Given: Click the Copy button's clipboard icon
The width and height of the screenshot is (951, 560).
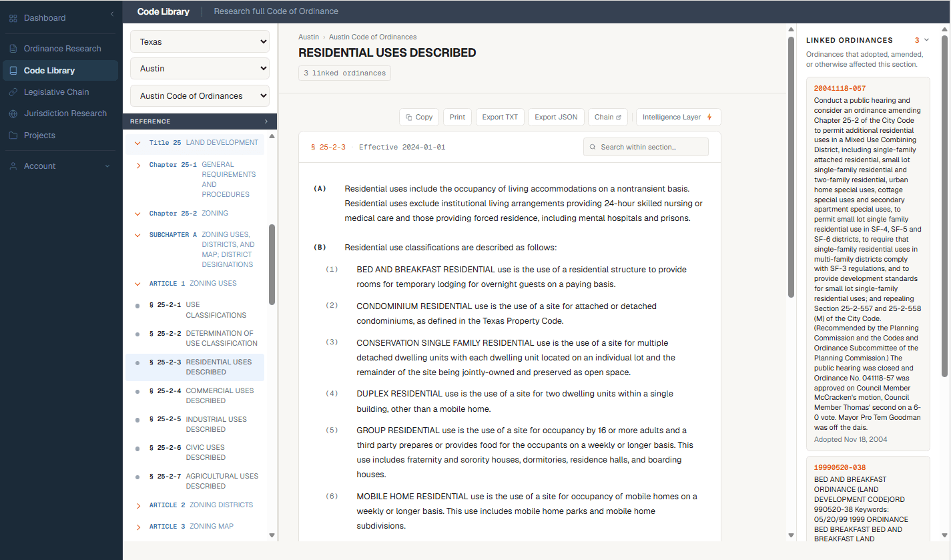Looking at the screenshot, I should click(x=409, y=117).
